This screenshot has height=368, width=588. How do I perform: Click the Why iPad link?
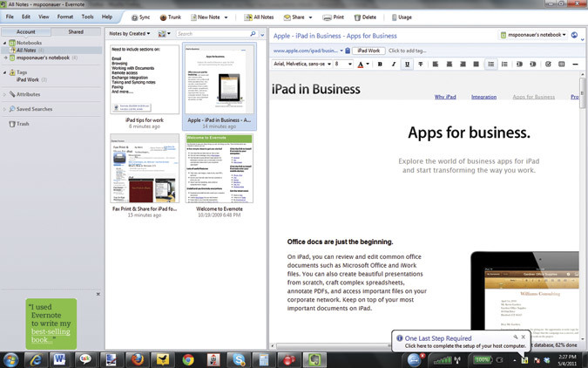pyautogui.click(x=445, y=97)
